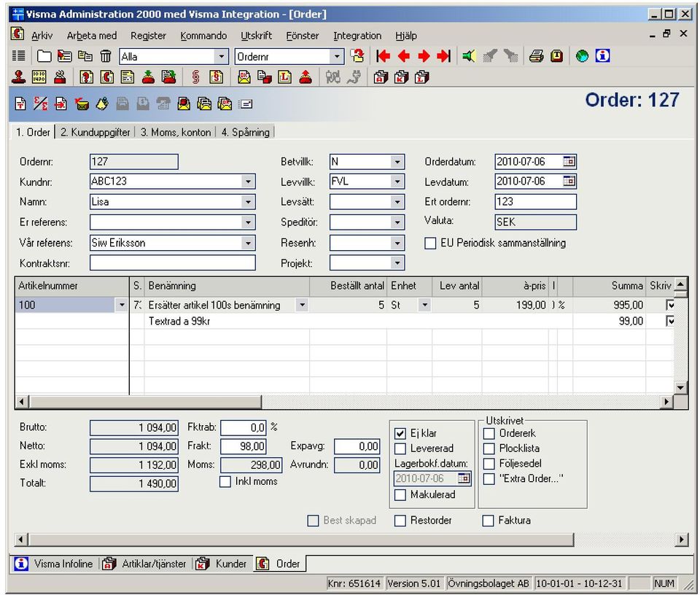Switch to the 3. Moms, konton tab

(x=176, y=132)
